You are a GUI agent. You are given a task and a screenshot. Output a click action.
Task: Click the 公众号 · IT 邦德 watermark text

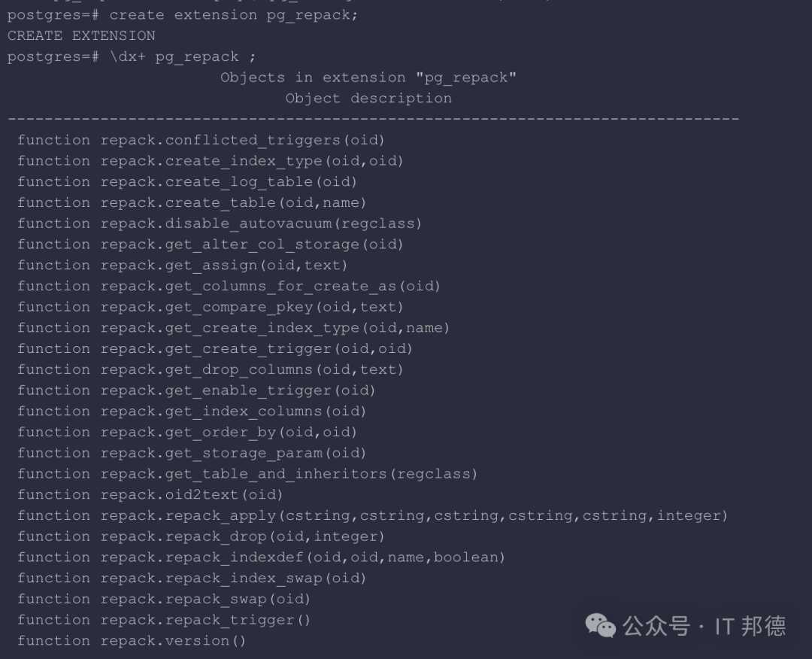click(x=704, y=626)
